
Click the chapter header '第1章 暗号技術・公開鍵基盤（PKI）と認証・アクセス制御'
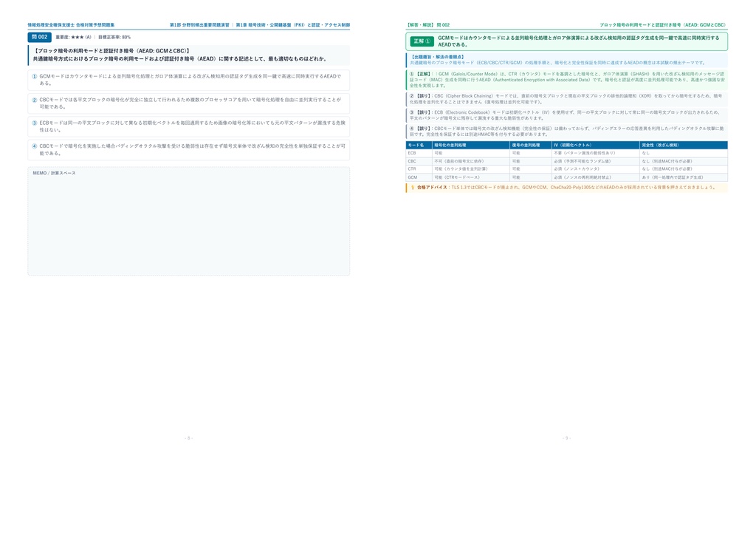(x=292, y=24)
